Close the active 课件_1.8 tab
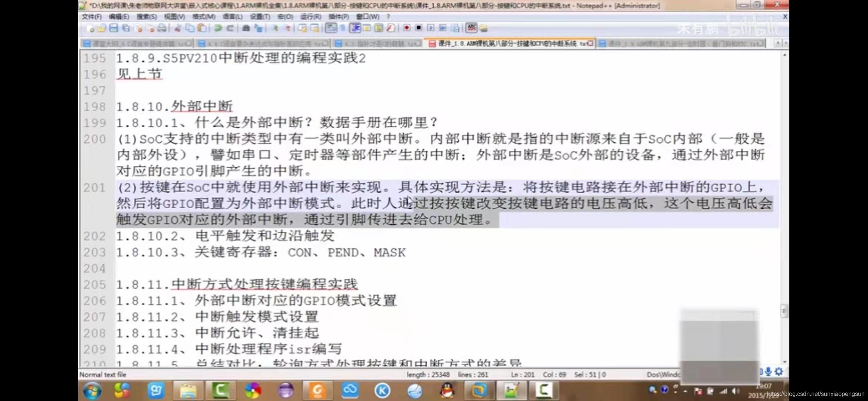The image size is (868, 401). tap(590, 44)
